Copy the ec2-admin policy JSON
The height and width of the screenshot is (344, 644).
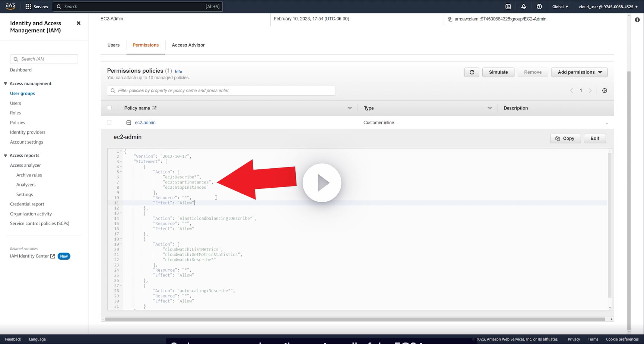pos(565,138)
